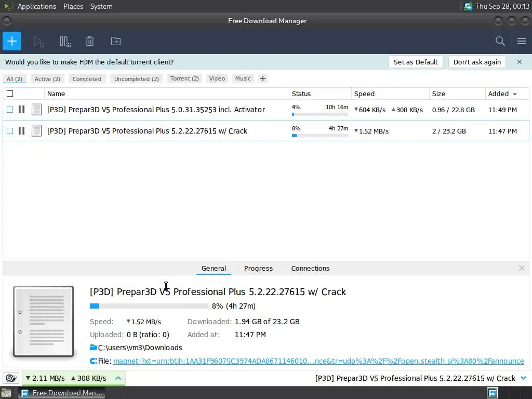Select the Uncompleted (2) filter
Screen dimensions: 532x399
coord(137,79)
